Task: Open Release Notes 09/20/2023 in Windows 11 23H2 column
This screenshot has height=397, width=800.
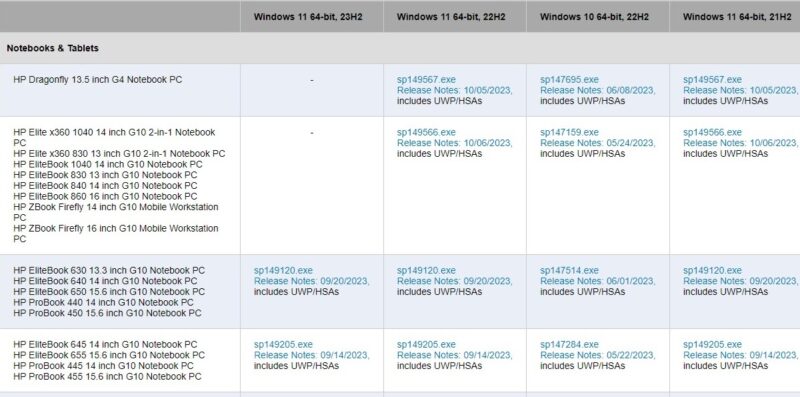Action: (312, 281)
